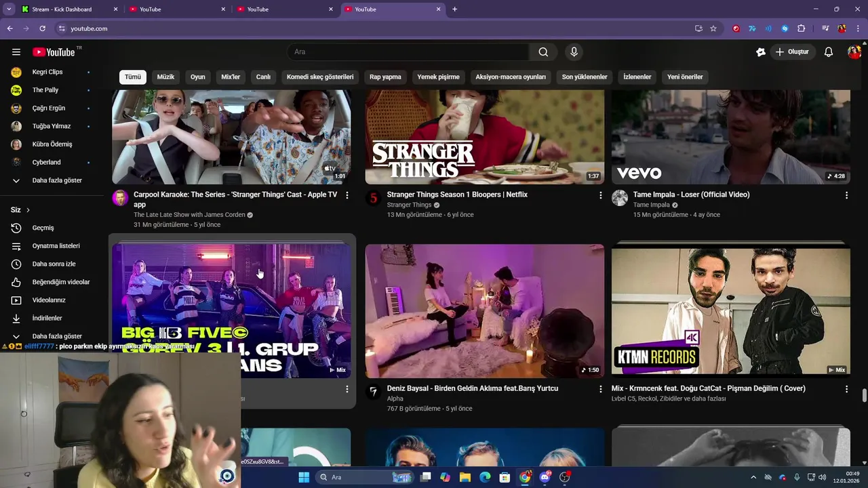The image size is (868, 488).
Task: Select the Mix'ler filter chip
Action: [231, 77]
